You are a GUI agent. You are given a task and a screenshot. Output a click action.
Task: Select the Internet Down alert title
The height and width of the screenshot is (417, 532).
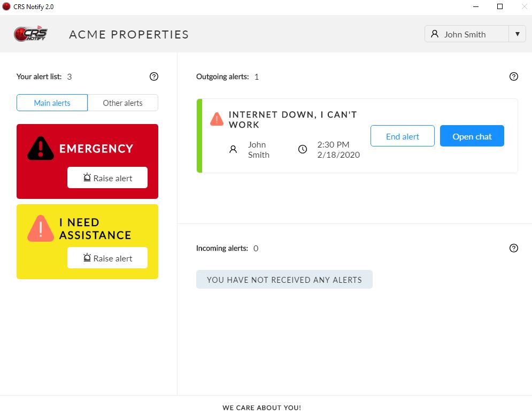(292, 119)
